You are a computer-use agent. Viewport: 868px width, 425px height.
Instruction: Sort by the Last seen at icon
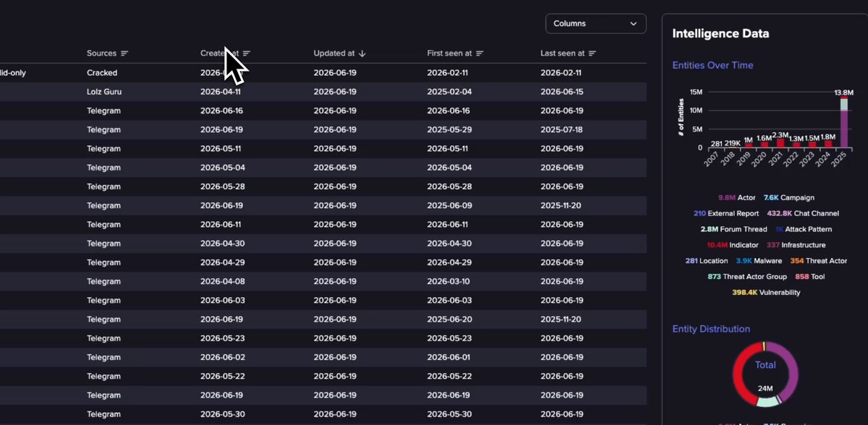coord(592,53)
